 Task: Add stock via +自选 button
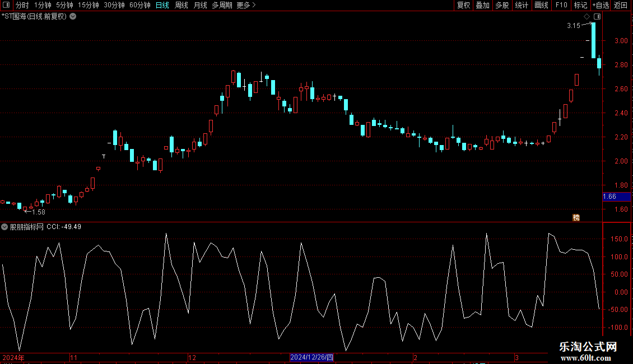(601, 5)
